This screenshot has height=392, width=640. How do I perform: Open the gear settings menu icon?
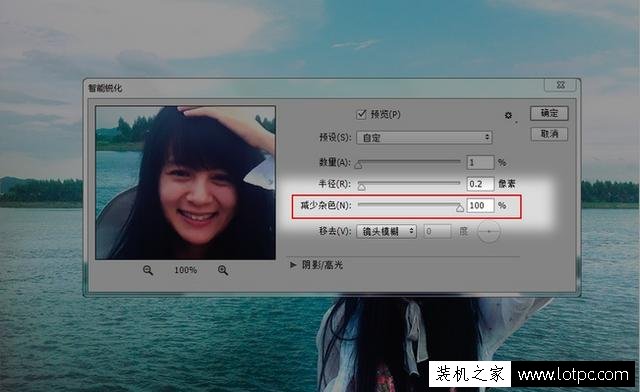point(508,116)
